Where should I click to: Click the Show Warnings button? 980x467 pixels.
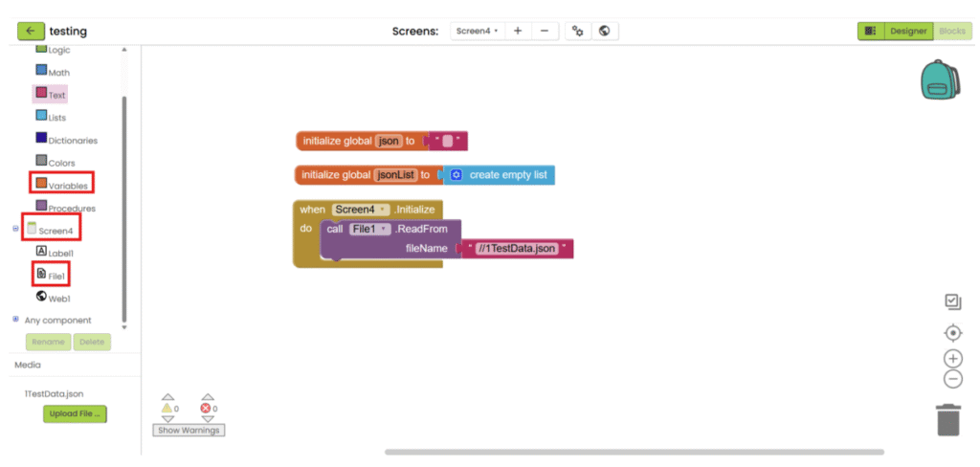[189, 431]
